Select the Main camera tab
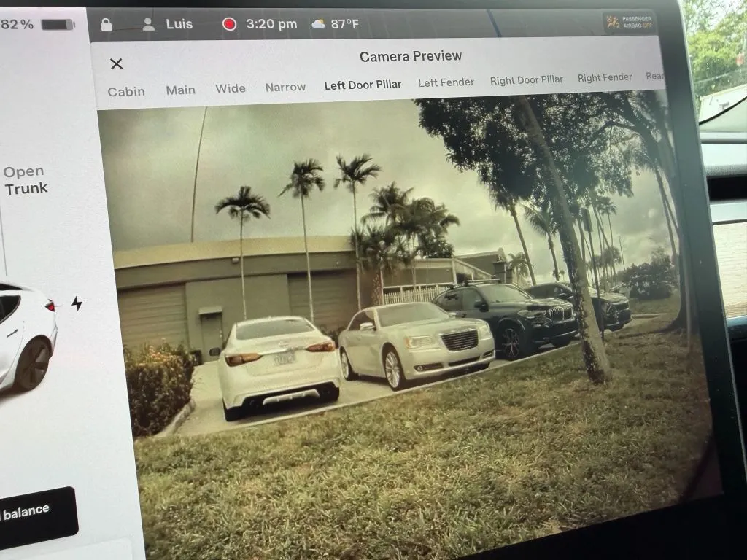Screen dimensions: 747x560 coord(180,90)
